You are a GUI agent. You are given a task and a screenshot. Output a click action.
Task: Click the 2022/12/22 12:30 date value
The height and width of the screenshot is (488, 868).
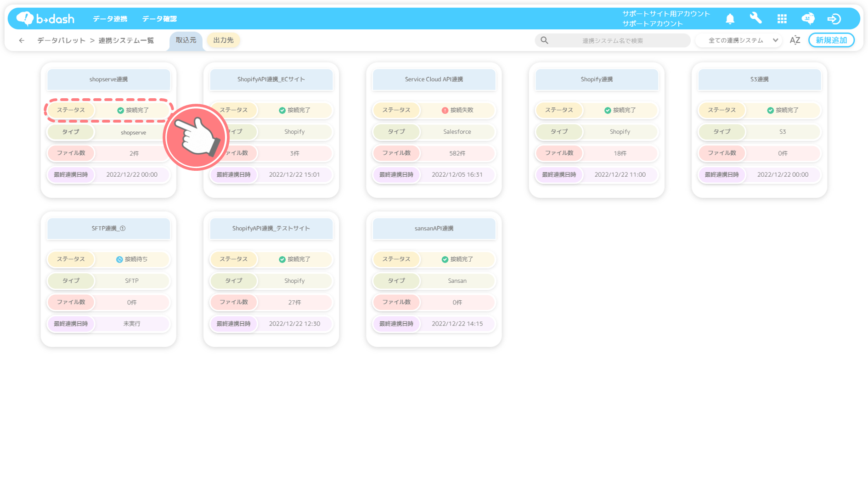[x=294, y=324]
